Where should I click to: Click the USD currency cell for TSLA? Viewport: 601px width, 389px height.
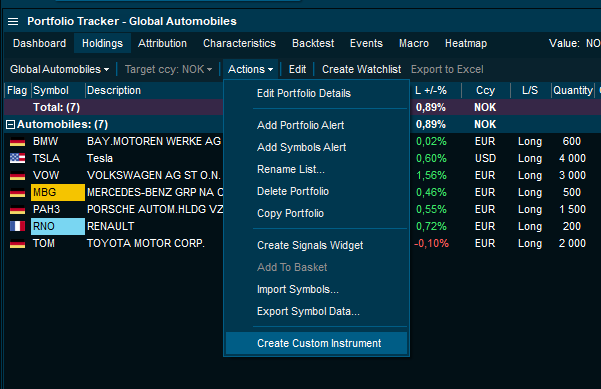pyautogui.click(x=486, y=158)
